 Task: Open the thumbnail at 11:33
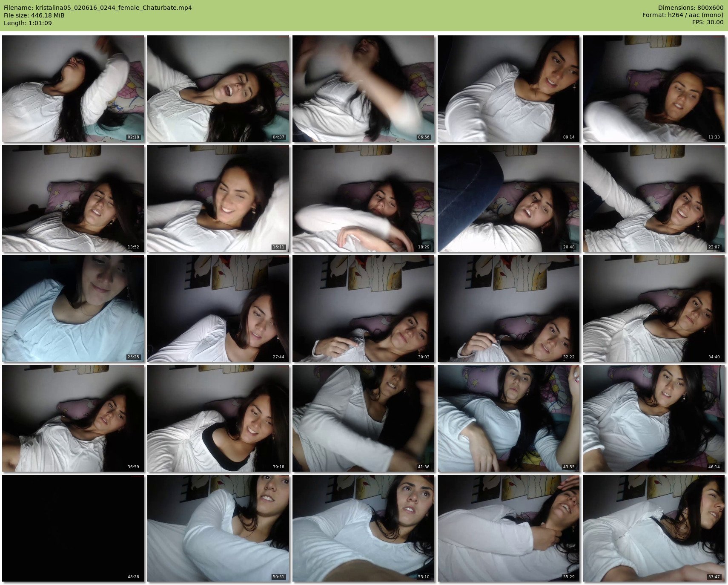(x=654, y=89)
